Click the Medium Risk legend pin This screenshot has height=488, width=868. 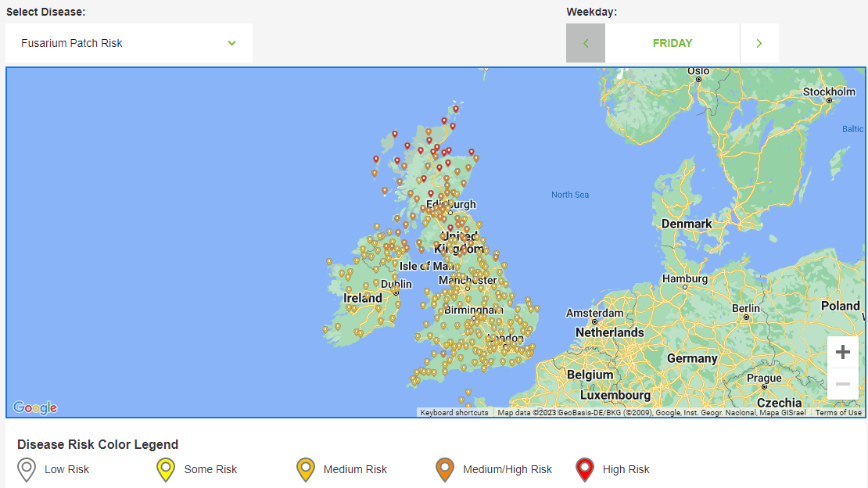click(305, 468)
